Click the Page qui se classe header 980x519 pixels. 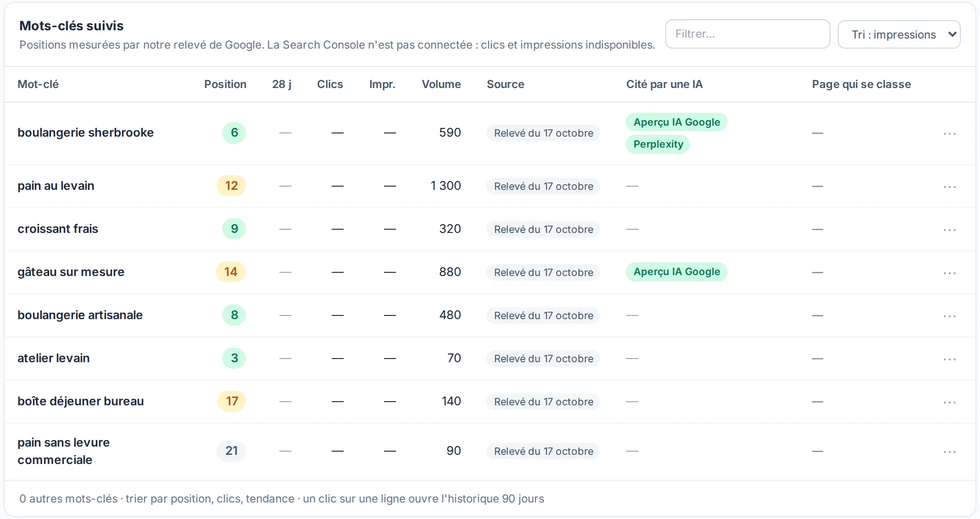tap(861, 84)
